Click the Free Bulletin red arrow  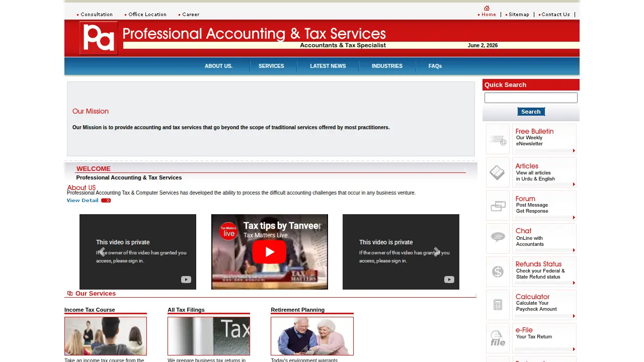[574, 151]
